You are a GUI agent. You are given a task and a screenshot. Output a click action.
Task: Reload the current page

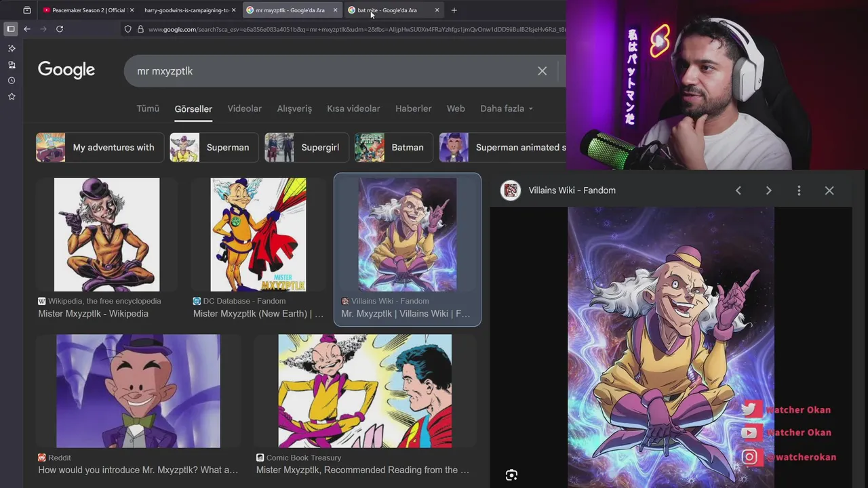(x=60, y=29)
